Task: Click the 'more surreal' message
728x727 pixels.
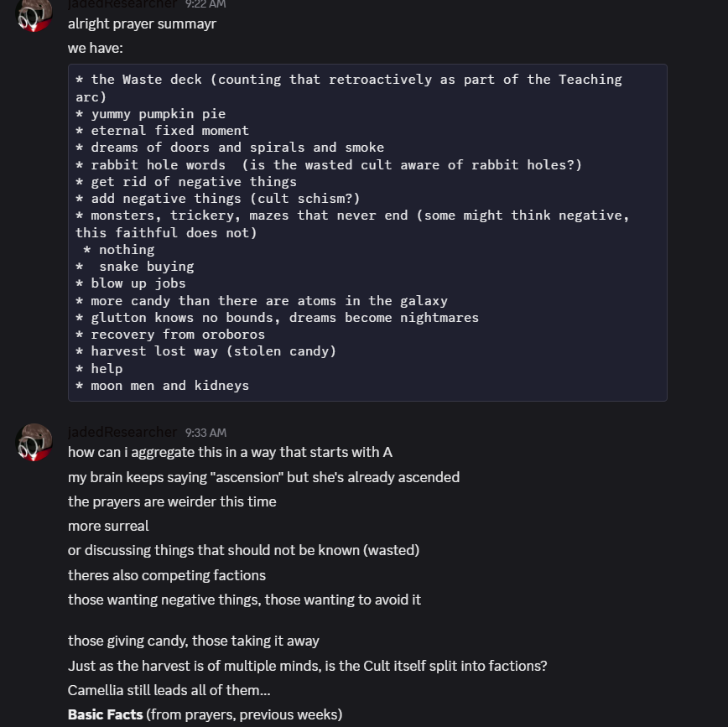Action: pos(108,527)
